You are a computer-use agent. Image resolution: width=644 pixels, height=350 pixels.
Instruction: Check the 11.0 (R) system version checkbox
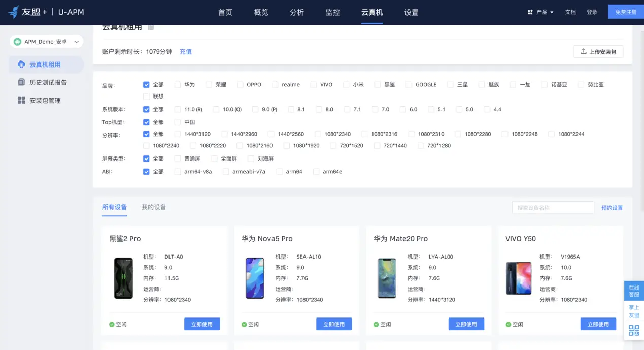pos(178,109)
